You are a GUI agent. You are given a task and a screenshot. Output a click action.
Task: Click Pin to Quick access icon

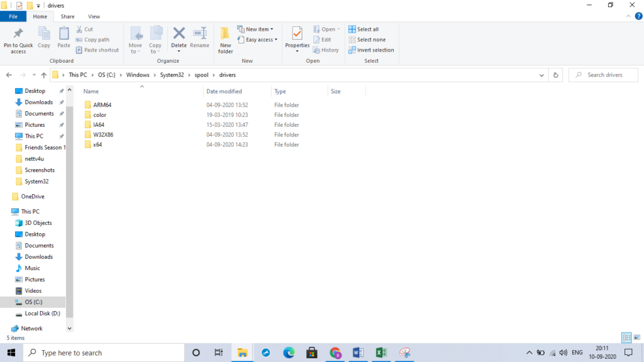[18, 39]
